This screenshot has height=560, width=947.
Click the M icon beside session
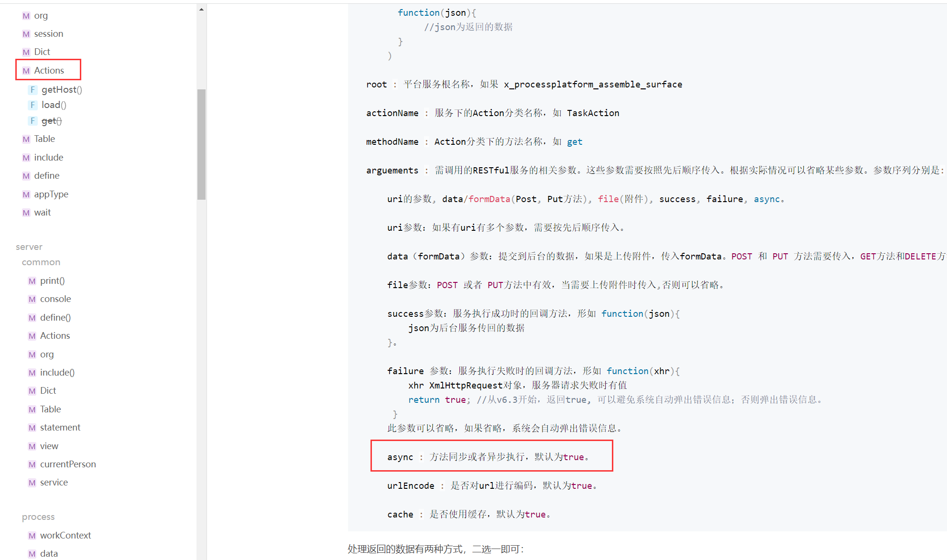[26, 34]
